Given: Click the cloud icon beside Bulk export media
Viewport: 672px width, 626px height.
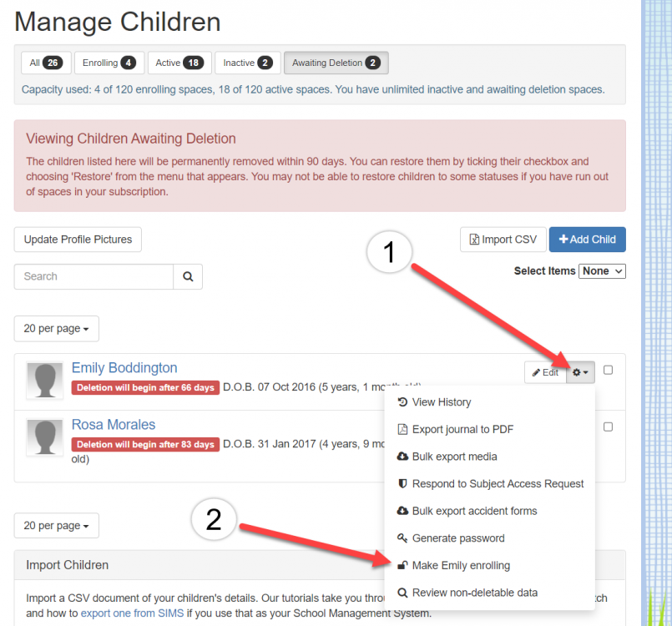Looking at the screenshot, I should (x=402, y=457).
